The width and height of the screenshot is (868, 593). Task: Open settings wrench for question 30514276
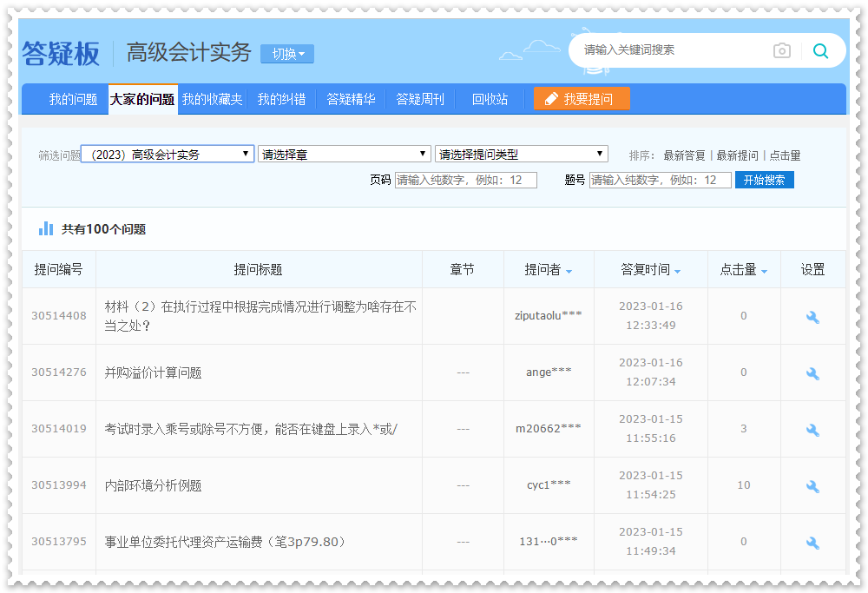812,372
